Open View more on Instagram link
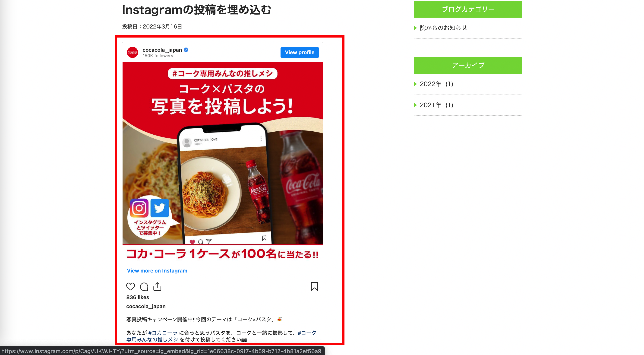This screenshot has height=355, width=644. (x=157, y=271)
